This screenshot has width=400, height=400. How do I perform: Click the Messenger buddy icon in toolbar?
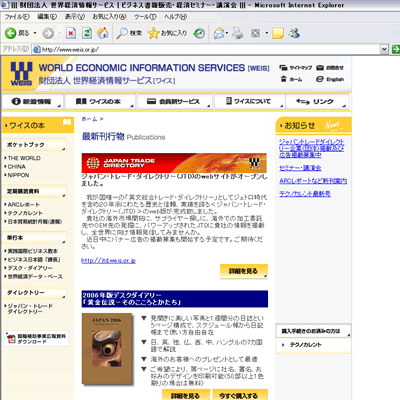(x=294, y=33)
